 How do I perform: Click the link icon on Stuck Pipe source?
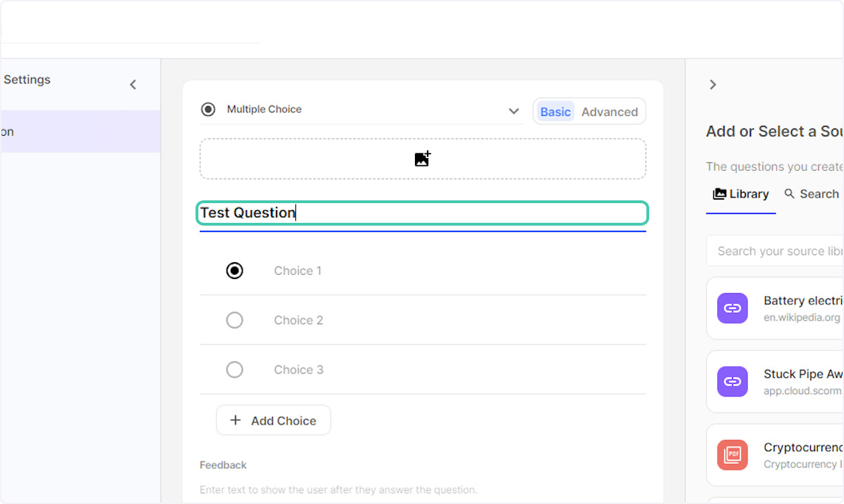pos(732,382)
